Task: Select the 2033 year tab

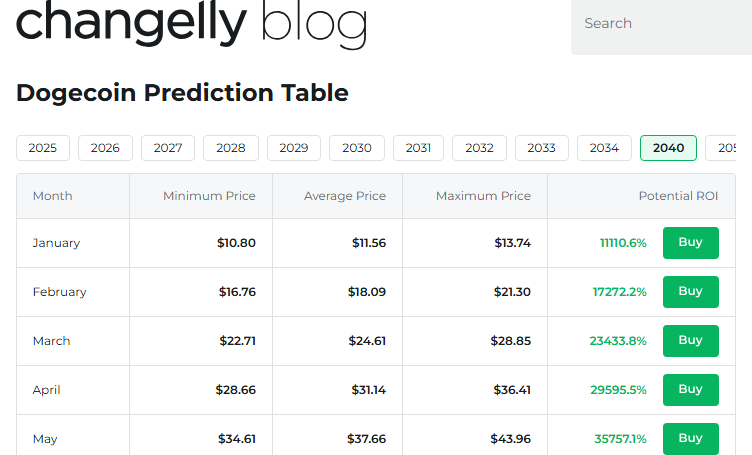Action: [x=542, y=148]
